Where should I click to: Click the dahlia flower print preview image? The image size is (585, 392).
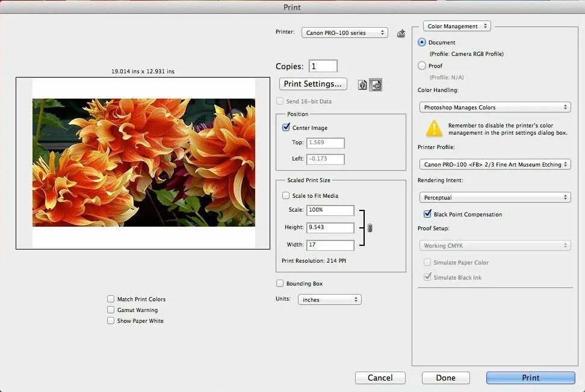[x=144, y=162]
